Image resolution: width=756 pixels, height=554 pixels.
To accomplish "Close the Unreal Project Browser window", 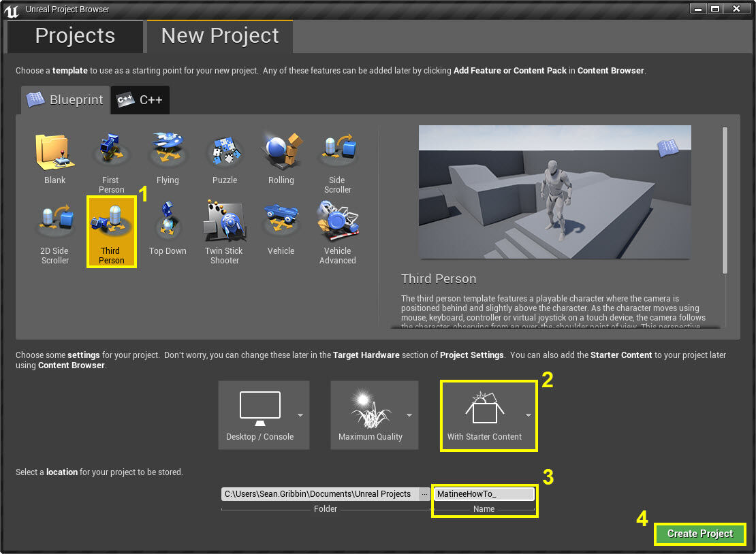I will (x=736, y=9).
